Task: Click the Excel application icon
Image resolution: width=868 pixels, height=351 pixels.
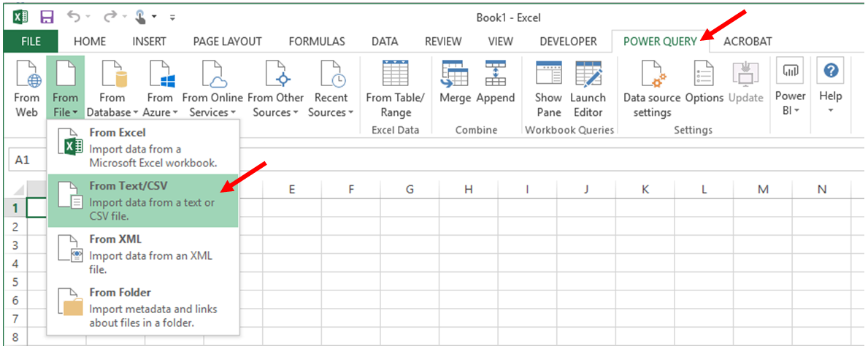Action: [x=20, y=17]
